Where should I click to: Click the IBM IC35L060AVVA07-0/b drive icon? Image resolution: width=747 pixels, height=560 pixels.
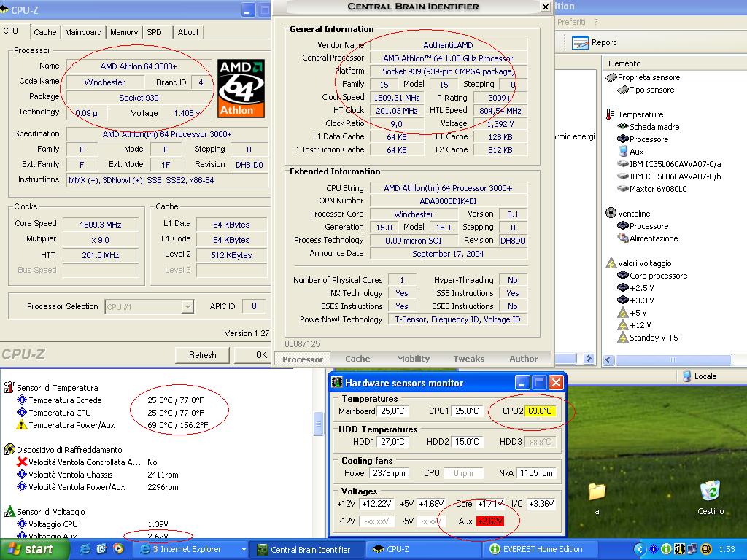pyautogui.click(x=623, y=176)
